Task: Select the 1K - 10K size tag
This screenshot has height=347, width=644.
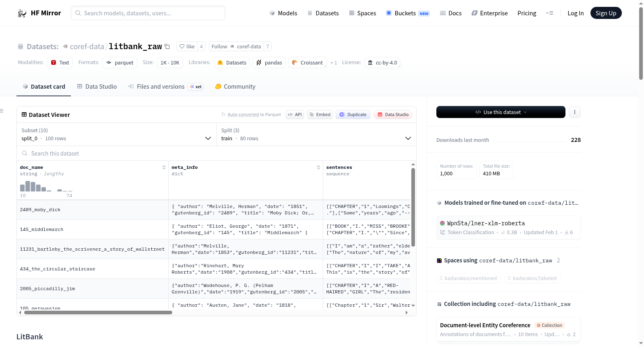Action: point(170,62)
